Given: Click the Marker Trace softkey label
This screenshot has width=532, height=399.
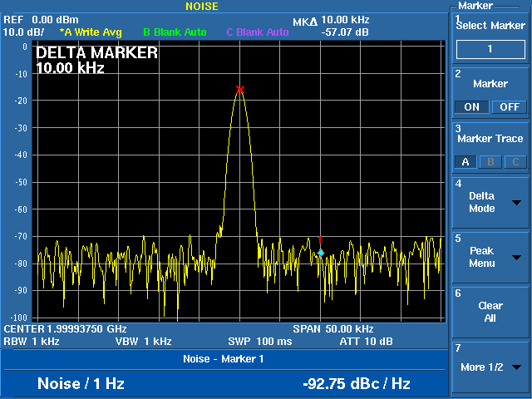Looking at the screenshot, I should (490, 139).
